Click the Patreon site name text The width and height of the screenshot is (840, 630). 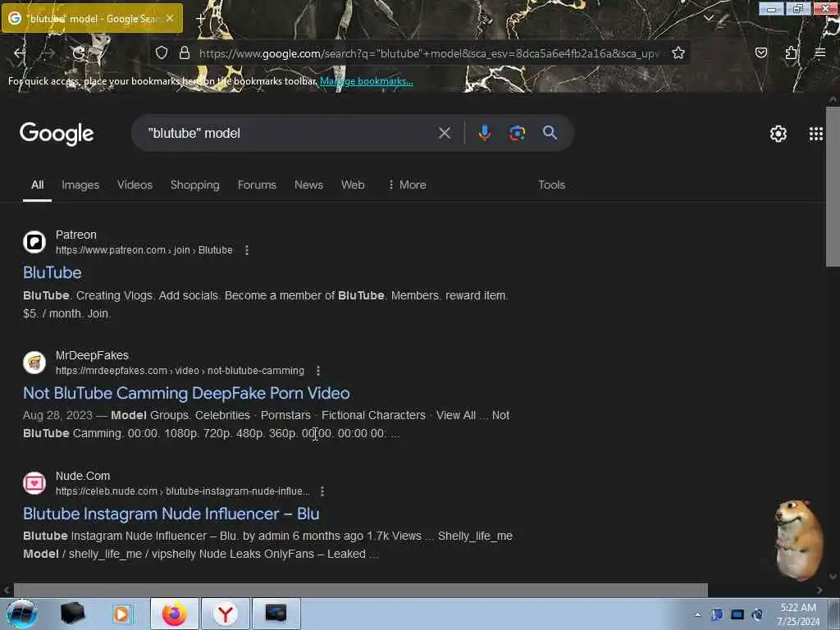[76, 235]
